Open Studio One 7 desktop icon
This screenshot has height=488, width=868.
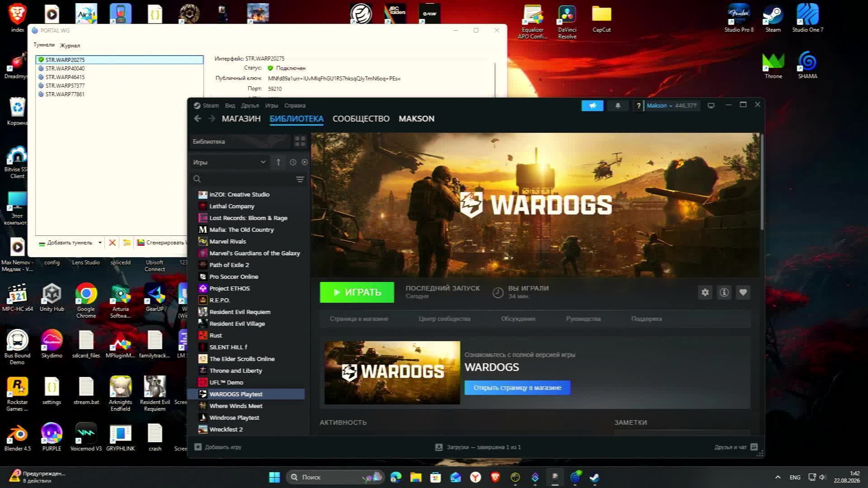[x=808, y=18]
